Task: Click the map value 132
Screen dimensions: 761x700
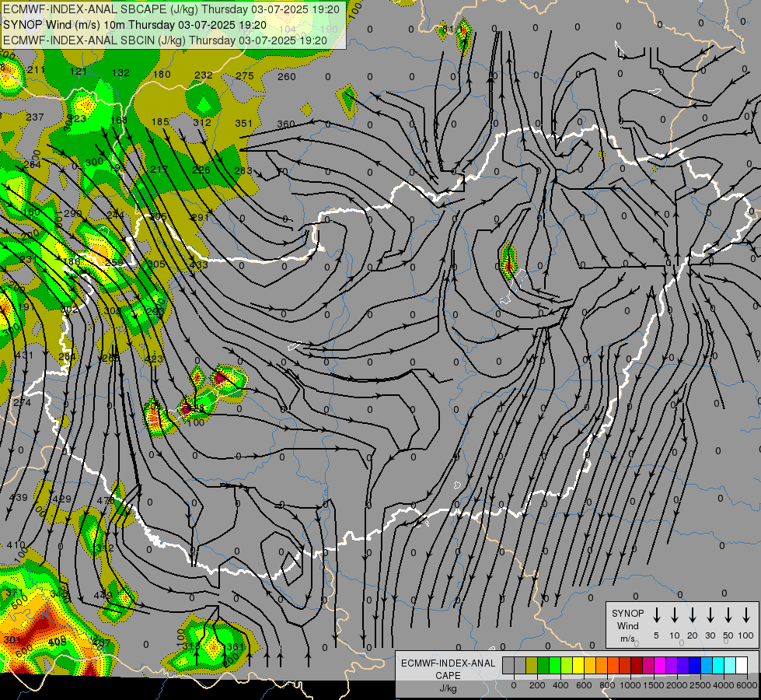Action: pyautogui.click(x=120, y=73)
